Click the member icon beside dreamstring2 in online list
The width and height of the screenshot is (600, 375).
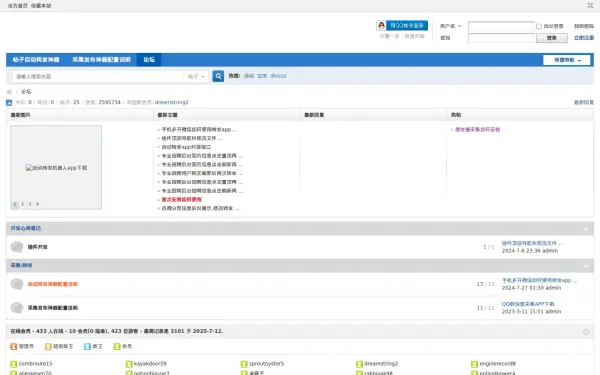click(359, 364)
